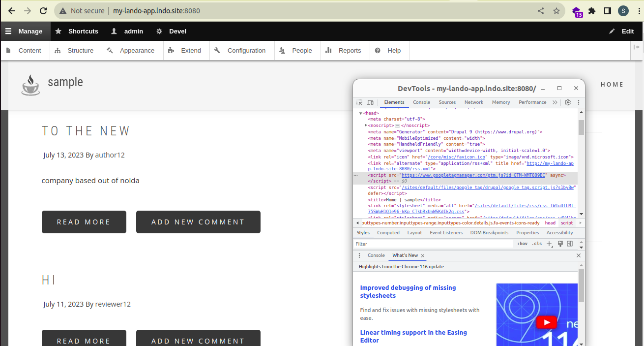Open the Event Listeners tab
The width and height of the screenshot is (644, 346).
click(x=446, y=233)
